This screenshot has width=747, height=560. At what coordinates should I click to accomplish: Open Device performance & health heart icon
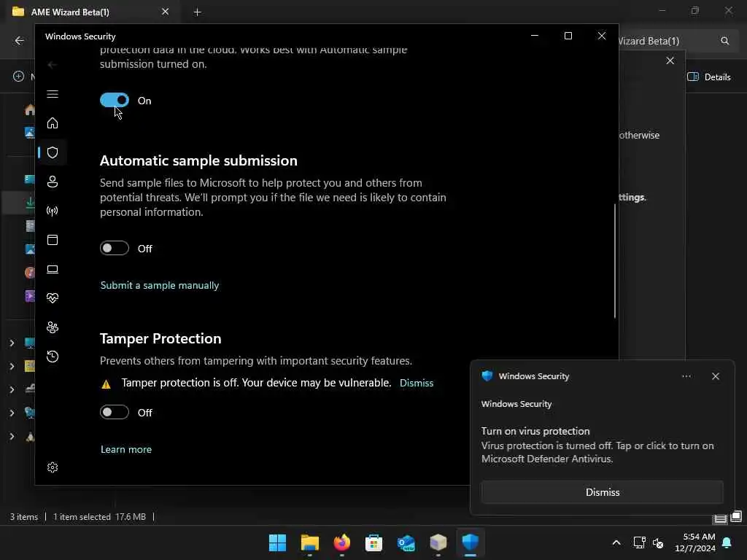pyautogui.click(x=53, y=298)
